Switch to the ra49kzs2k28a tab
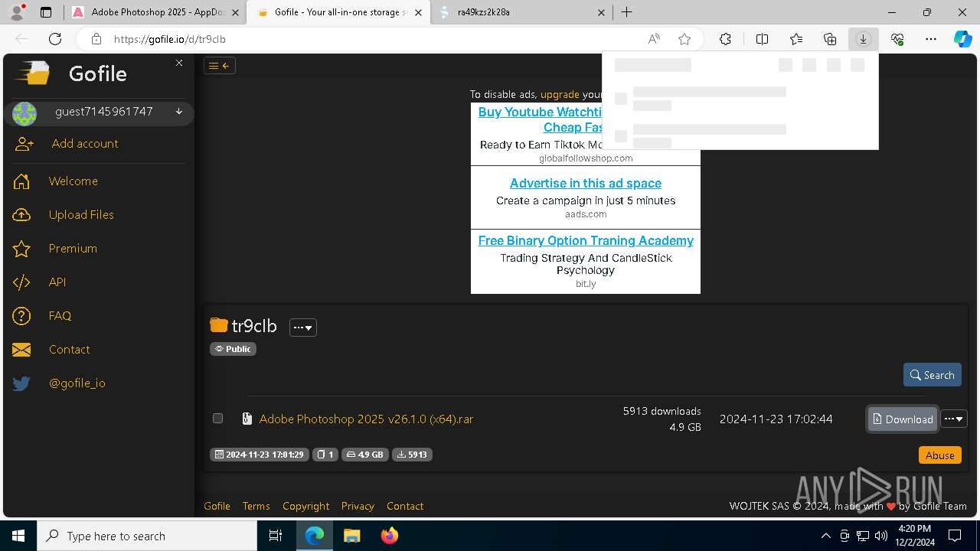980x551 pixels. (522, 12)
